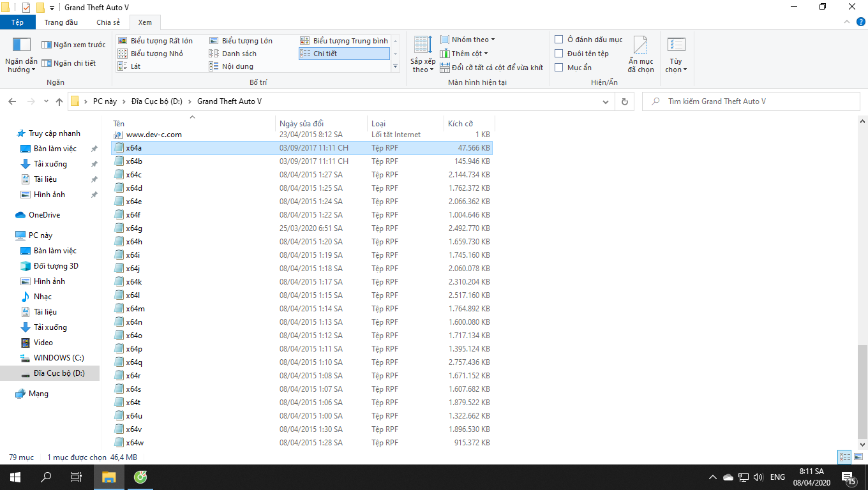Check the Mục ẩn checkbox
The image size is (868, 490).
[559, 68]
